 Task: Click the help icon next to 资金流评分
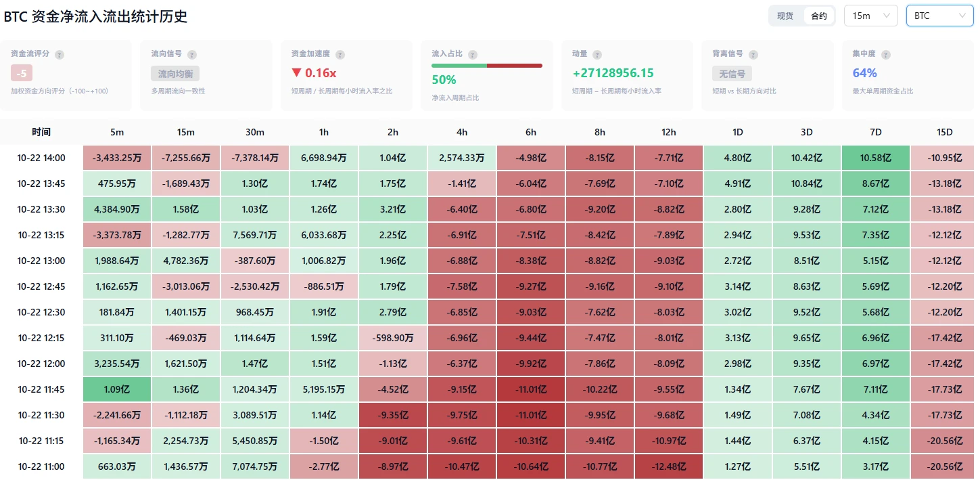(60, 54)
